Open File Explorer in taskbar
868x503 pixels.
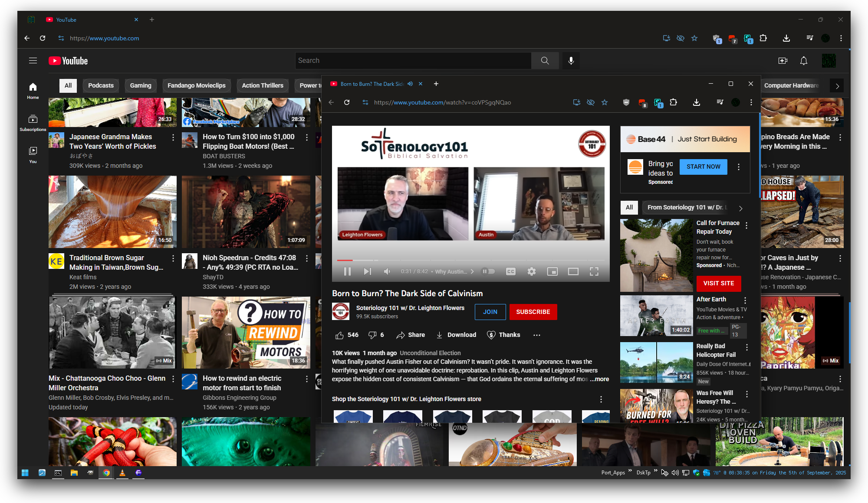tap(74, 473)
